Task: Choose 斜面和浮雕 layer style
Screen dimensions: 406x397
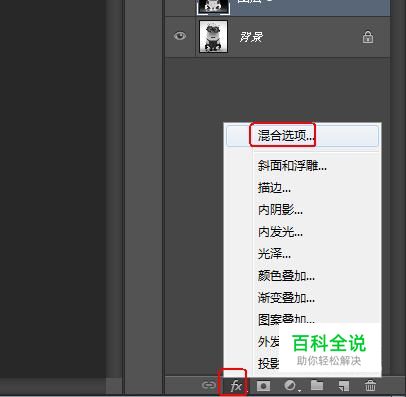Action: pos(292,166)
